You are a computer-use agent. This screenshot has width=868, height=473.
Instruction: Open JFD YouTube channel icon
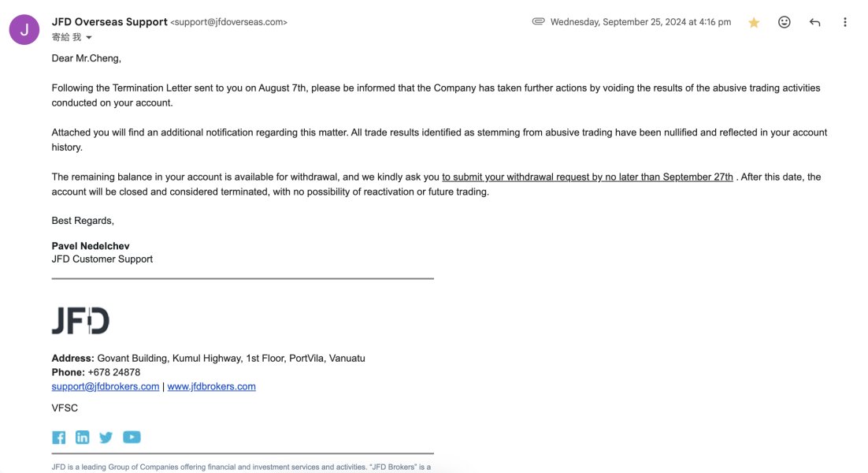coord(132,437)
